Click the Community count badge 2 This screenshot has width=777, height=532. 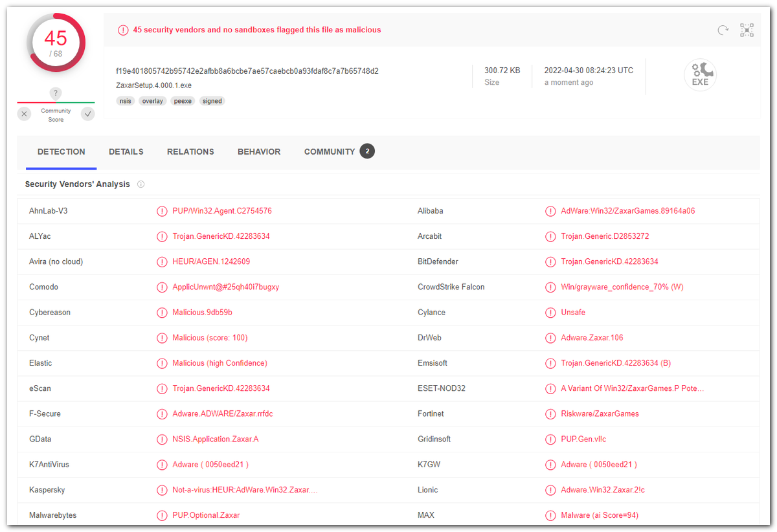point(367,151)
